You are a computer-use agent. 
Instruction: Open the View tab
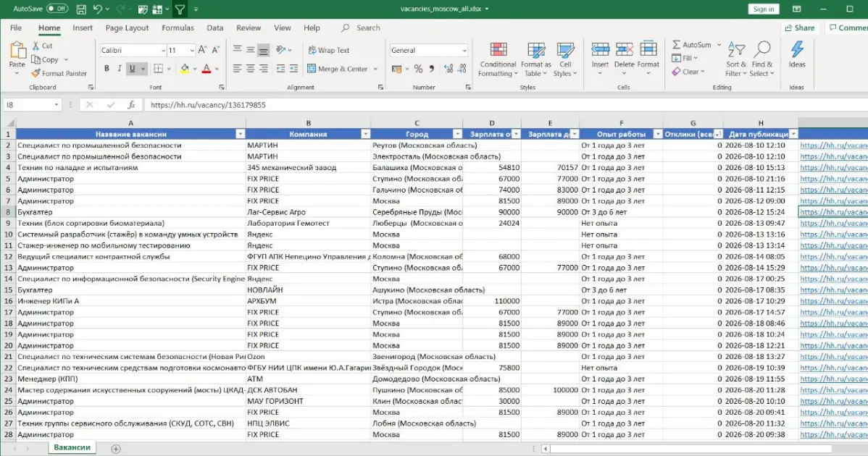click(283, 28)
